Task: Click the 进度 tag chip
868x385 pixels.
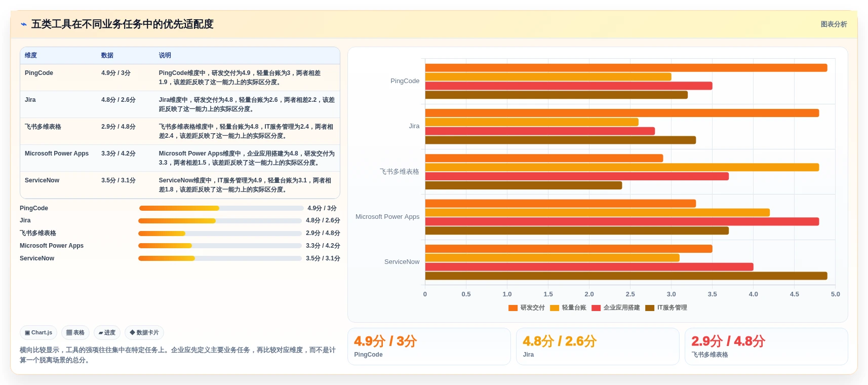Action: pyautogui.click(x=107, y=333)
